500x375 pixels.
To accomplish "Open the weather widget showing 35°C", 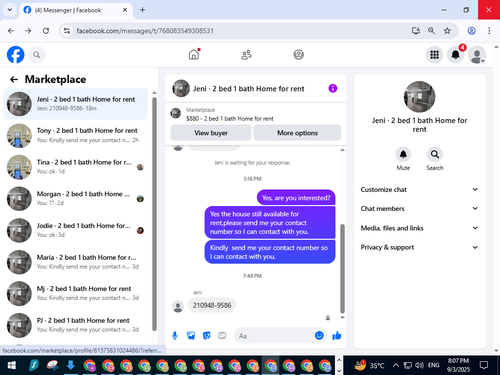I will pyautogui.click(x=369, y=365).
